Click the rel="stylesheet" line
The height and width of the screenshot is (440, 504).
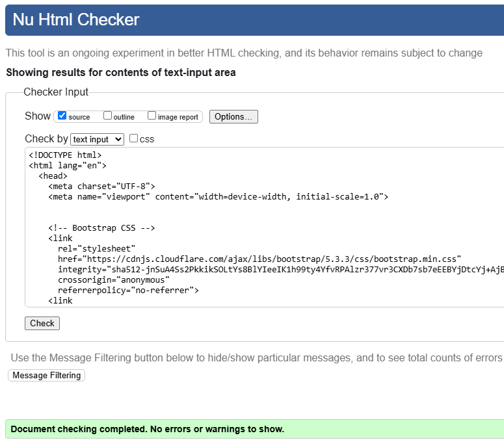point(97,249)
